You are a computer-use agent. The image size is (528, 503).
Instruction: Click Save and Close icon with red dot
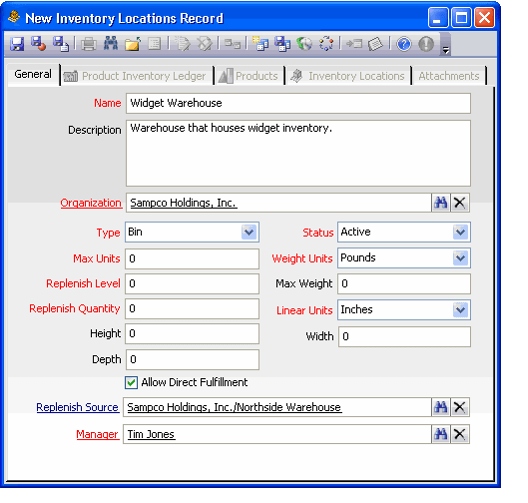38,44
